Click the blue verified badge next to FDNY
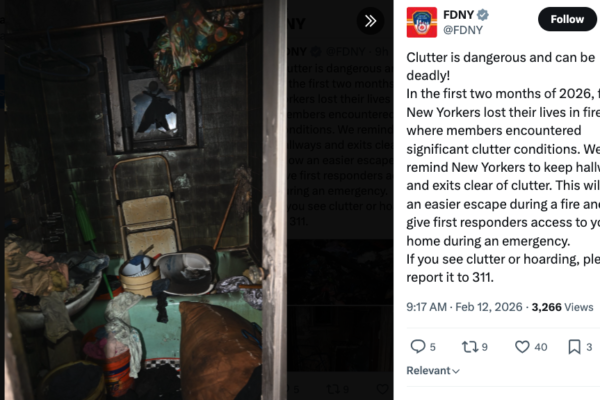600x400 pixels. (483, 15)
